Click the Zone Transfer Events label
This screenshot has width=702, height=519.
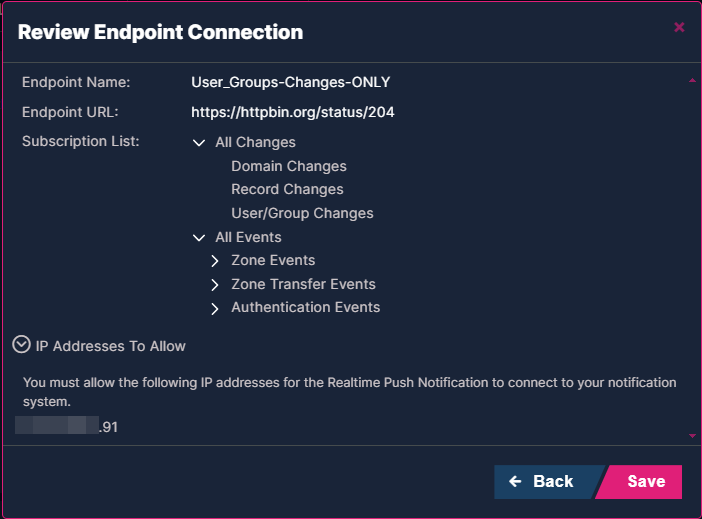[x=303, y=284]
